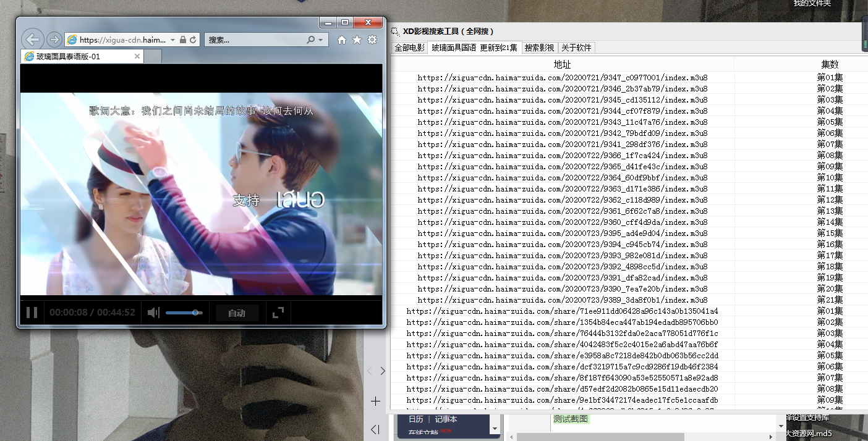This screenshot has height=441, width=868.
Task: Enter fullscreen mode in video player
Action: coord(278,313)
